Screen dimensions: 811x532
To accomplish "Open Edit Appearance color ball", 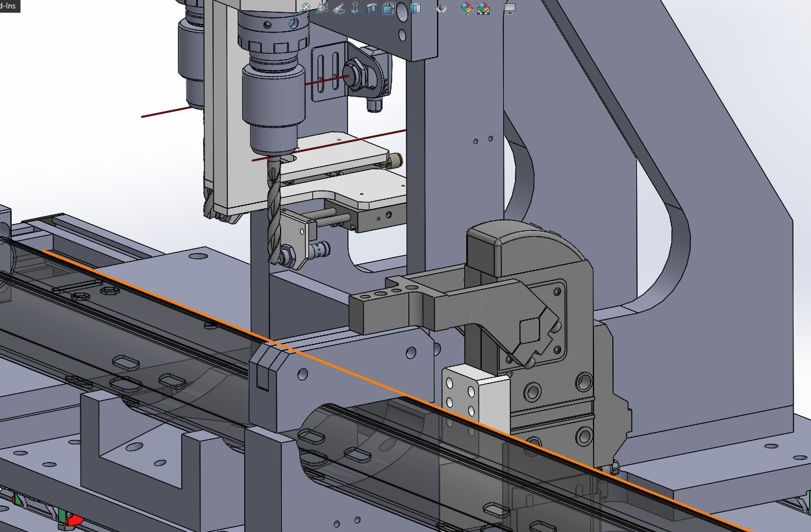I will coord(466,8).
